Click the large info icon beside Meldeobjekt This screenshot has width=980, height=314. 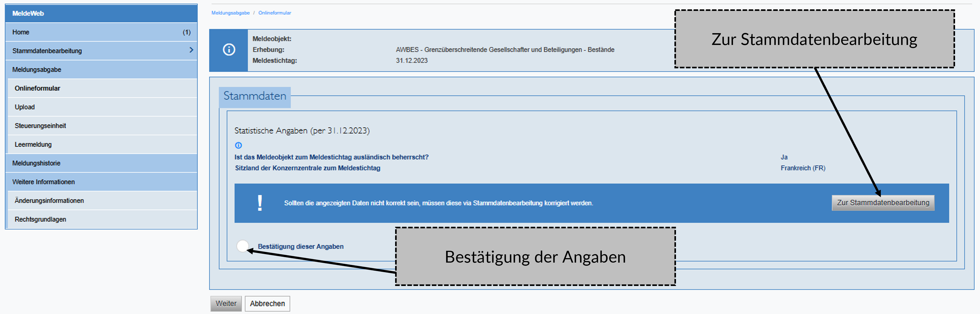pyautogui.click(x=229, y=50)
